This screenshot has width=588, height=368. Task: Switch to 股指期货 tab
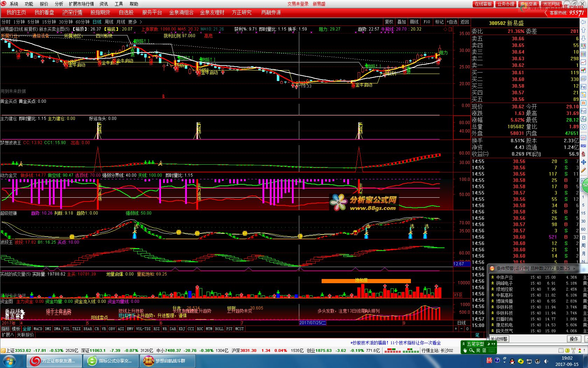[x=100, y=12]
